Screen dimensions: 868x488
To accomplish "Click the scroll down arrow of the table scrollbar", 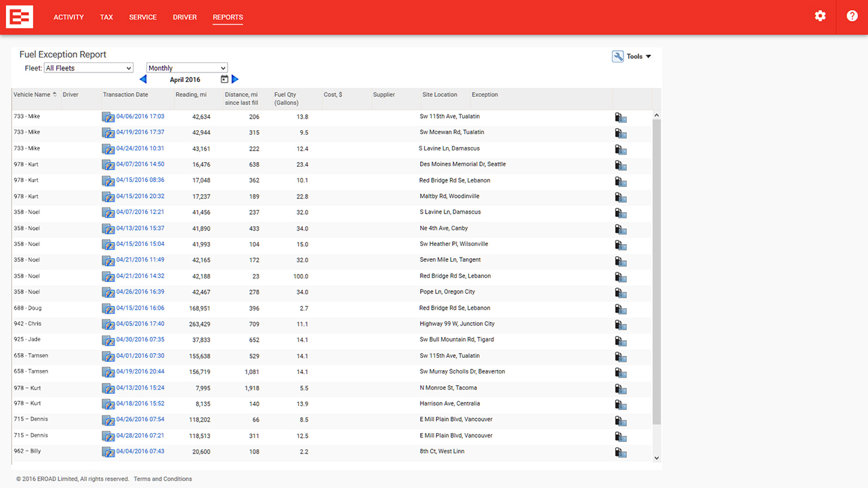I will click(x=656, y=458).
